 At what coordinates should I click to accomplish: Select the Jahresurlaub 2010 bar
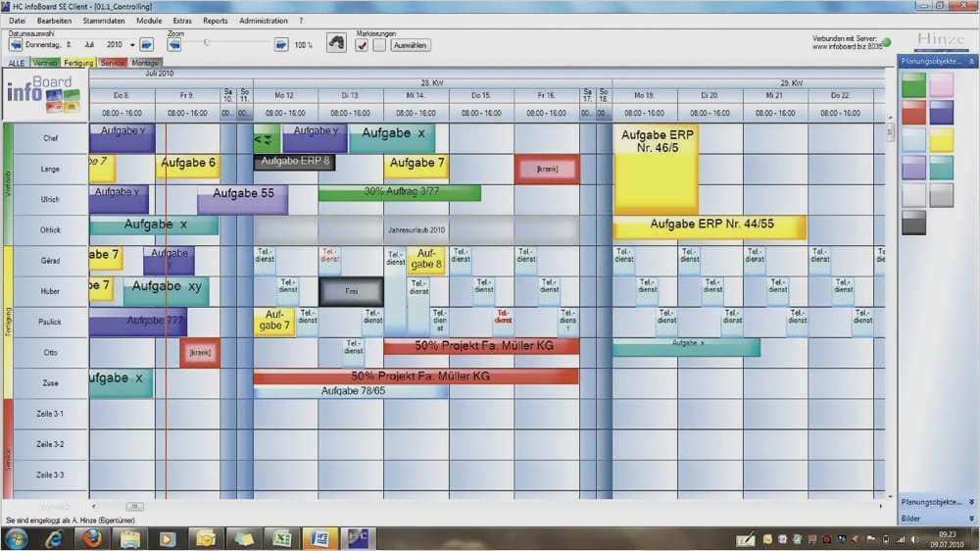point(416,229)
